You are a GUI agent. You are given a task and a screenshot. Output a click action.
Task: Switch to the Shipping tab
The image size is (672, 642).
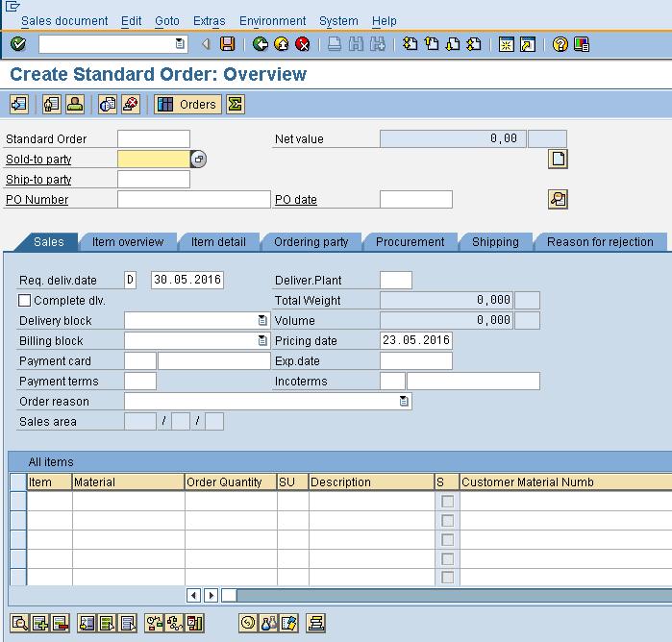coord(495,242)
